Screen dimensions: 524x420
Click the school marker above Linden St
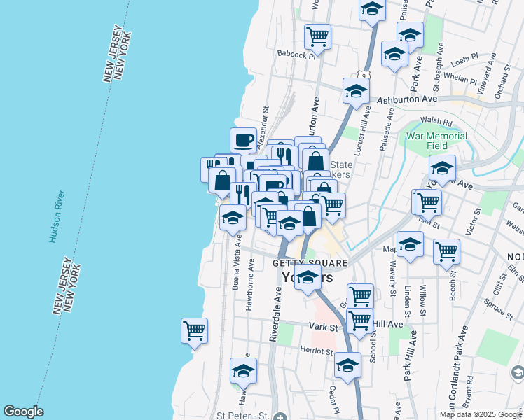(x=410, y=247)
